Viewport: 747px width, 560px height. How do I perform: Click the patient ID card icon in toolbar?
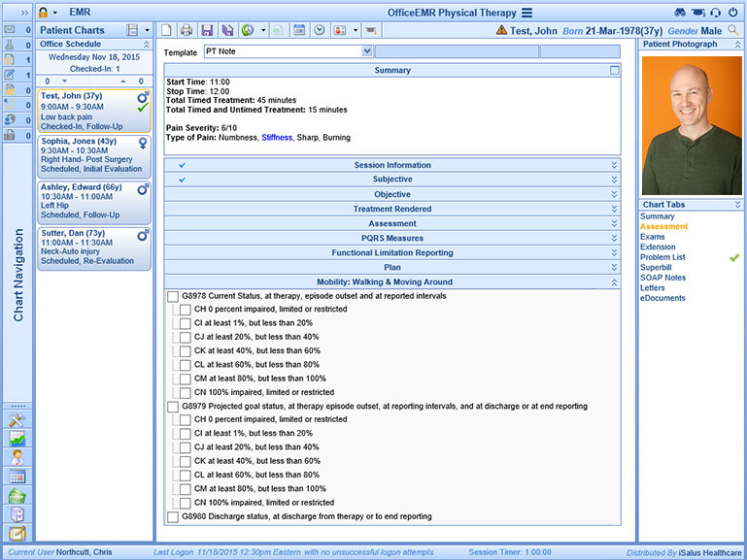(x=340, y=30)
